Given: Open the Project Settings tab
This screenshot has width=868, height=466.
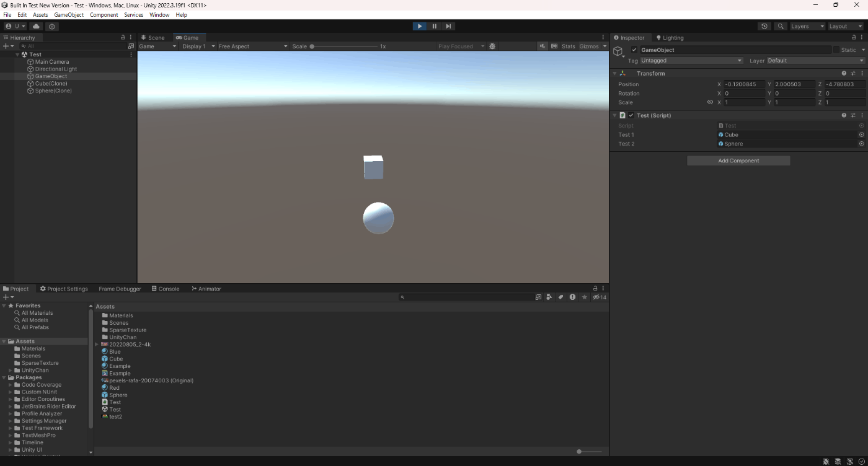Looking at the screenshot, I should (64, 289).
